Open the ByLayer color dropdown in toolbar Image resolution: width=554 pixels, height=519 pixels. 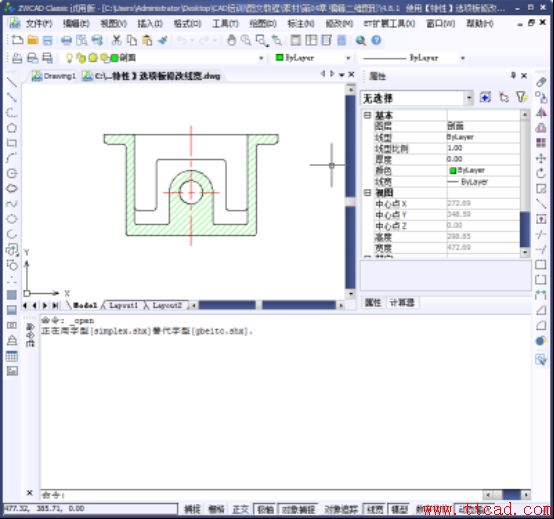pyautogui.click(x=348, y=58)
